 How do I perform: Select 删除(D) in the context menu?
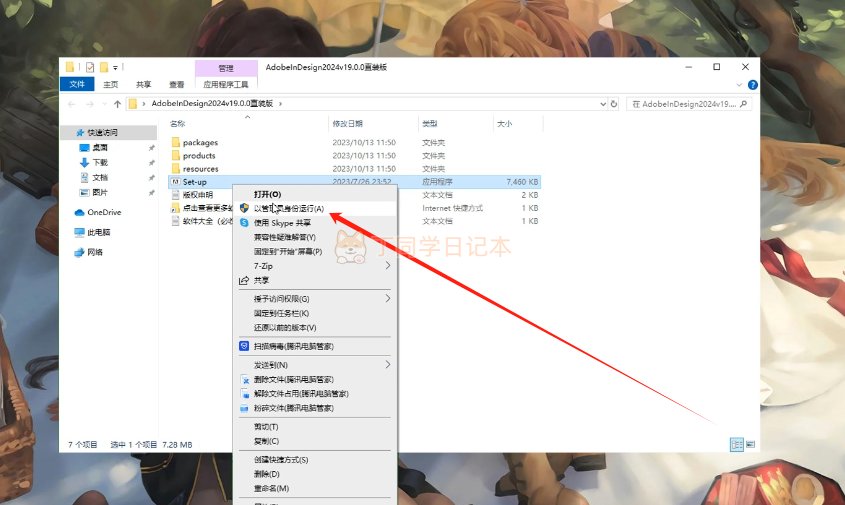[x=266, y=474]
